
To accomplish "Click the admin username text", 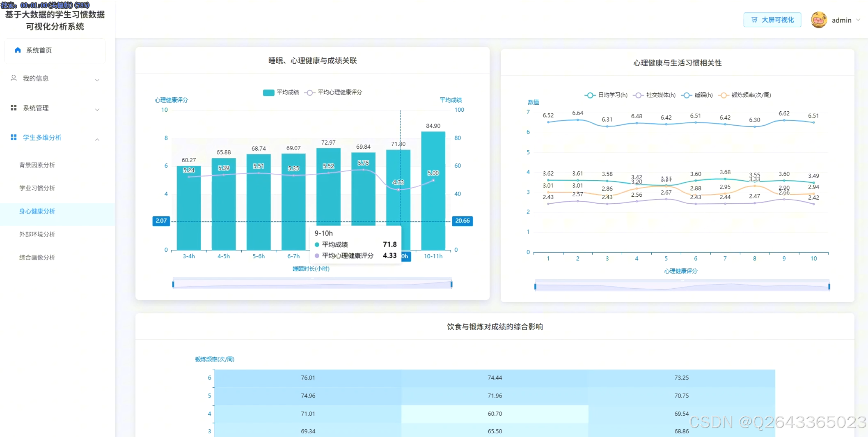I will (x=841, y=20).
